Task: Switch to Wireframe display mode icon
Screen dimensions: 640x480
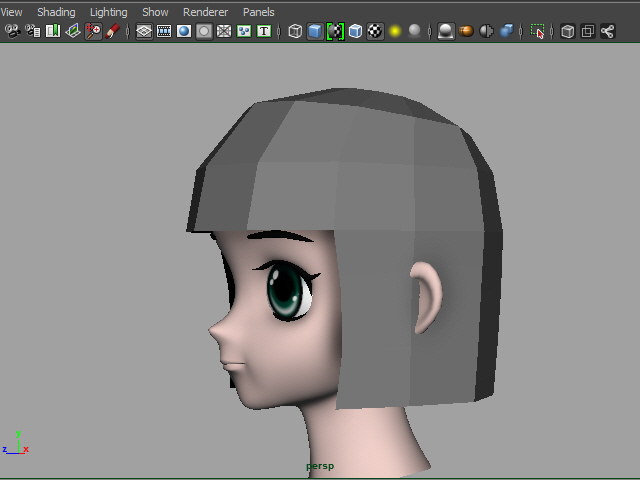Action: coord(295,31)
